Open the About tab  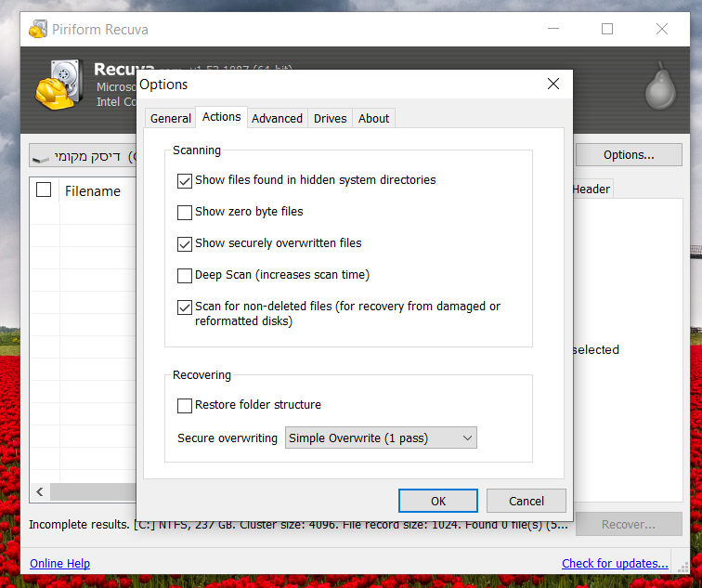374,118
